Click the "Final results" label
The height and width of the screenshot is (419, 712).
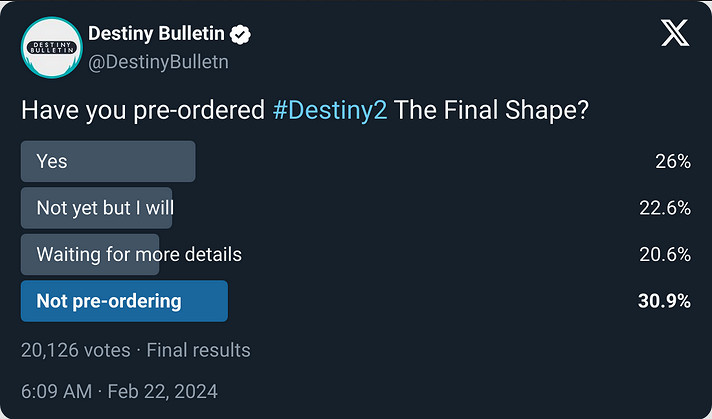(x=198, y=350)
